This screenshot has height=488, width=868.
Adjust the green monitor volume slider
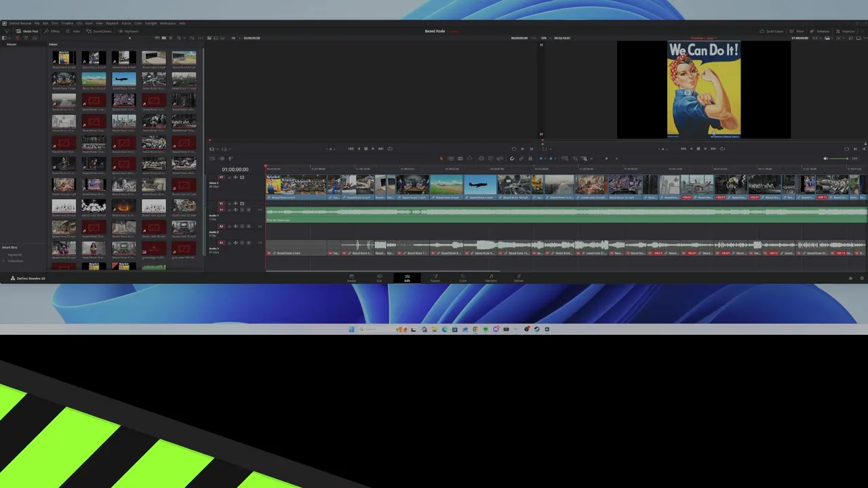(839, 159)
